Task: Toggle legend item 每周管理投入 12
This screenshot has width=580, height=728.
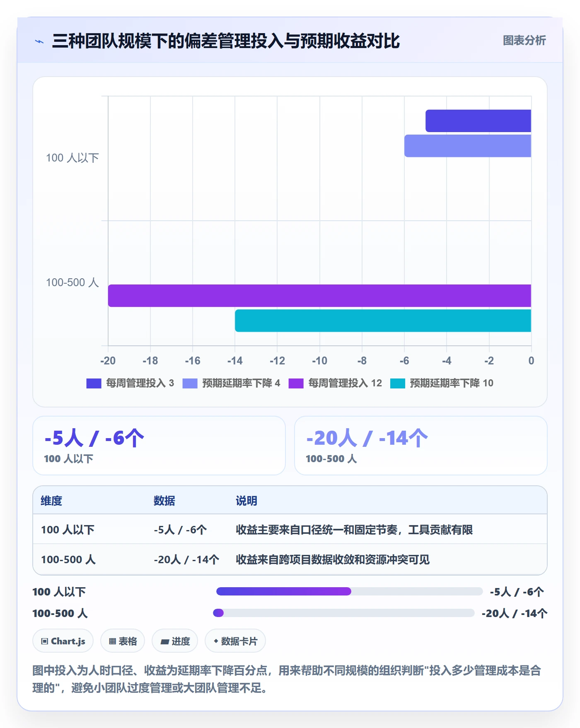Action: (335, 383)
